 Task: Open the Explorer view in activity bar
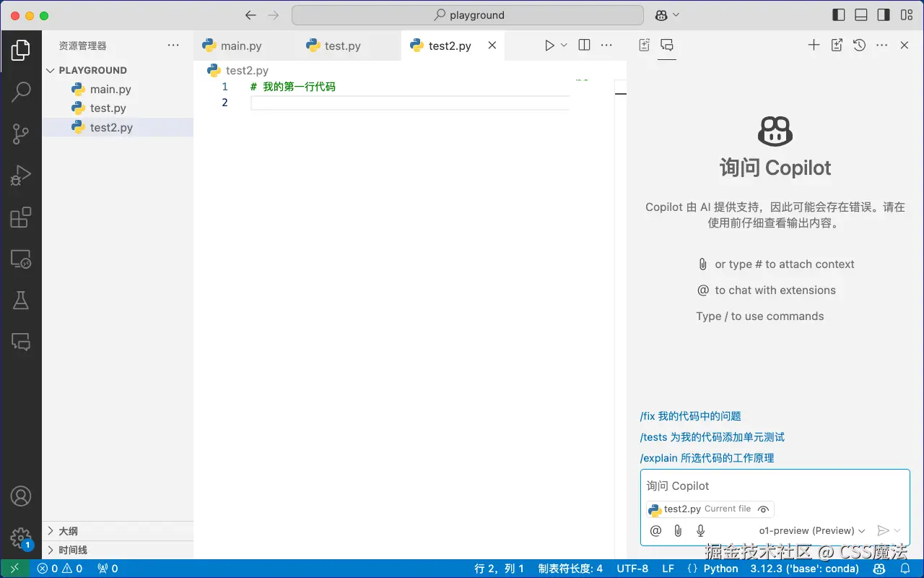[21, 50]
